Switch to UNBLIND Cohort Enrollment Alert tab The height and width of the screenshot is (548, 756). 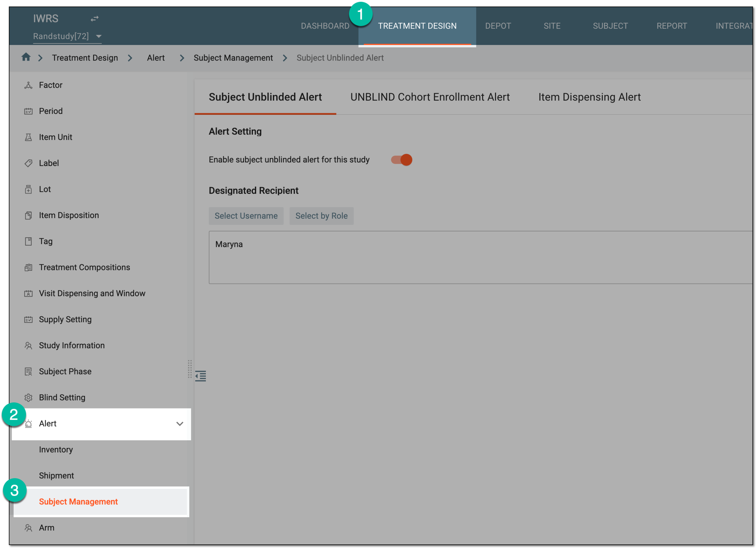point(430,97)
